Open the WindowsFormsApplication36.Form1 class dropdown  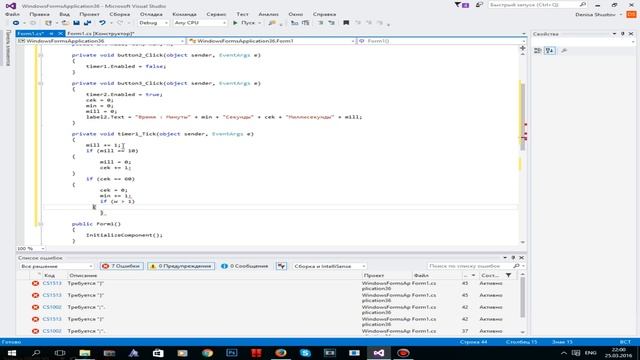[271, 41]
